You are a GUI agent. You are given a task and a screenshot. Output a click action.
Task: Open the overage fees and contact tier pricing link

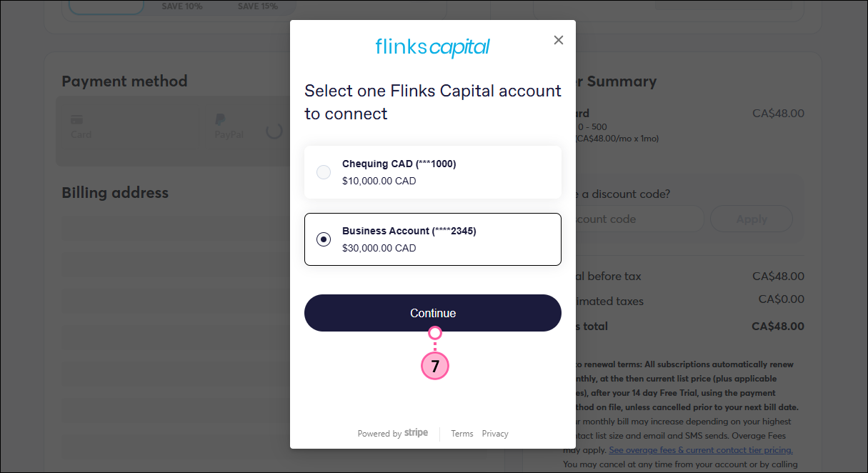pos(700,449)
